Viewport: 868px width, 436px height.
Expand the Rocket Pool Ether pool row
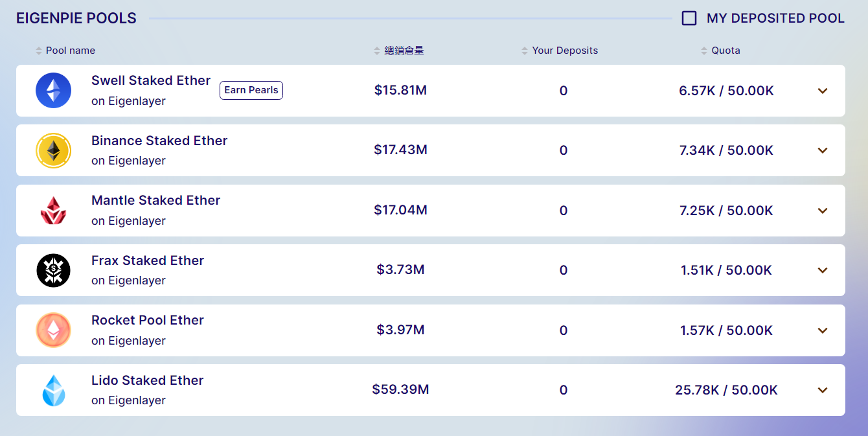coord(823,330)
